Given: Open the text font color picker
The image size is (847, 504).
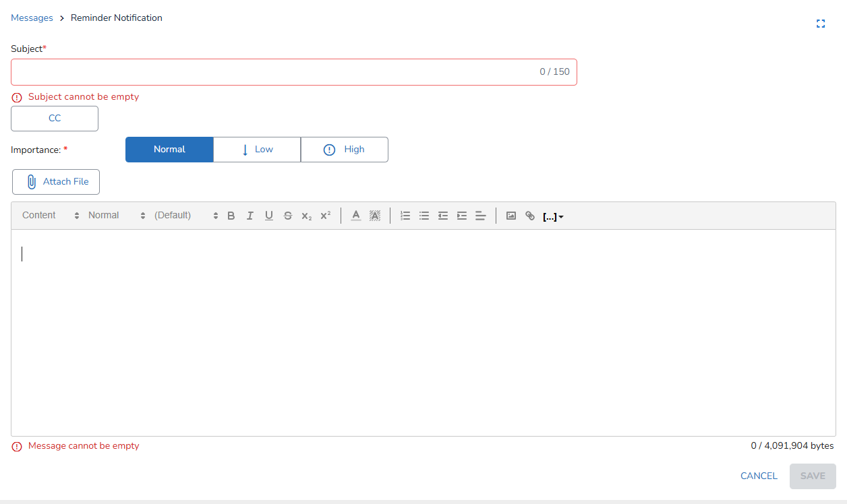Looking at the screenshot, I should click(x=356, y=216).
